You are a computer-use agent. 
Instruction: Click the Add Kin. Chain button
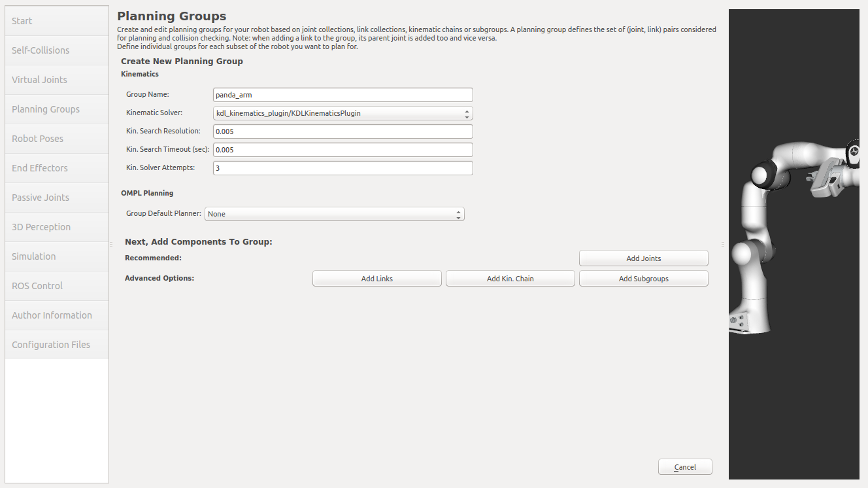coord(510,278)
